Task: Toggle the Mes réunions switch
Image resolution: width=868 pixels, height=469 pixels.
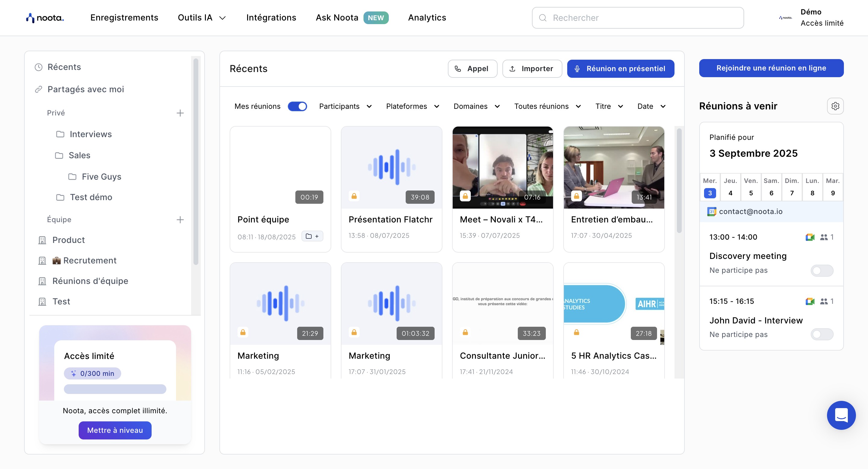Action: pos(297,106)
